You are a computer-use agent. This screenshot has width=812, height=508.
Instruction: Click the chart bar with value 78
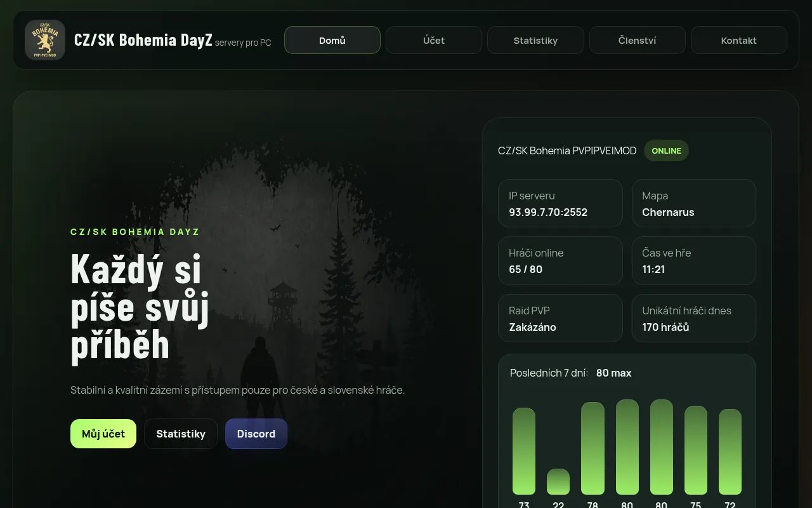(593, 448)
